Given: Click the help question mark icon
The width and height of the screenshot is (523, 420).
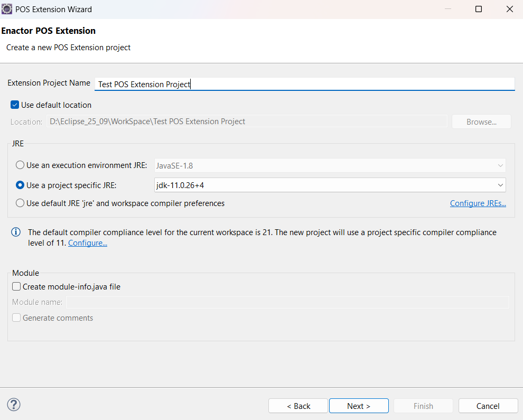Looking at the screenshot, I should [14, 405].
